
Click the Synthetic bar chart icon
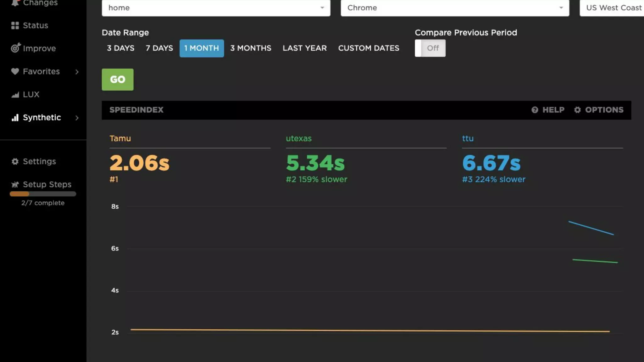pos(15,118)
